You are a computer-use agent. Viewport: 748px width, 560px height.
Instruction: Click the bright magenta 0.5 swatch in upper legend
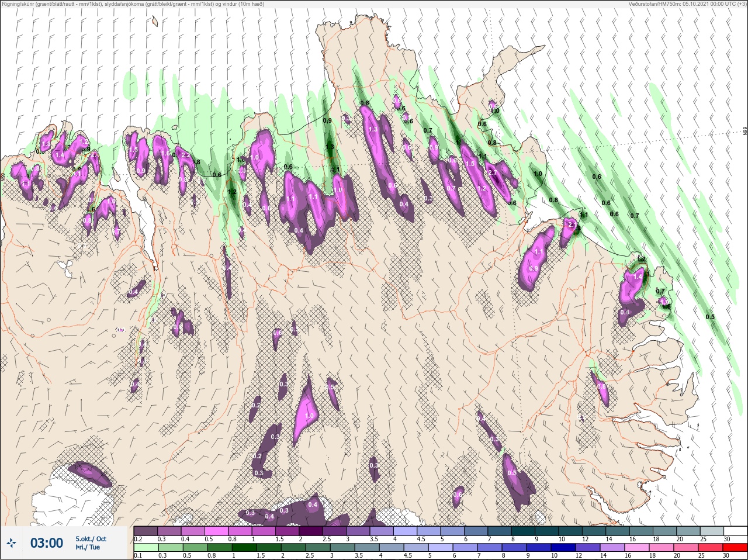point(216,531)
